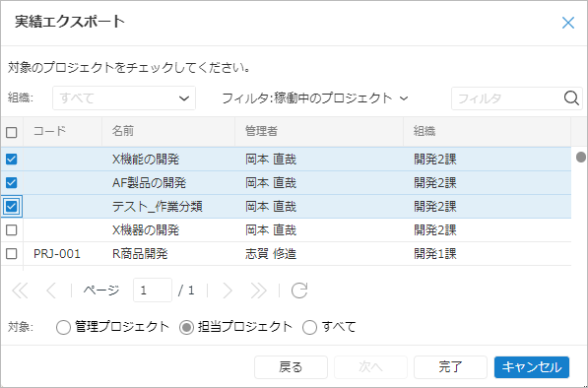588x388 pixels.
Task: Jump to last page using double-right arrows
Action: [258, 291]
